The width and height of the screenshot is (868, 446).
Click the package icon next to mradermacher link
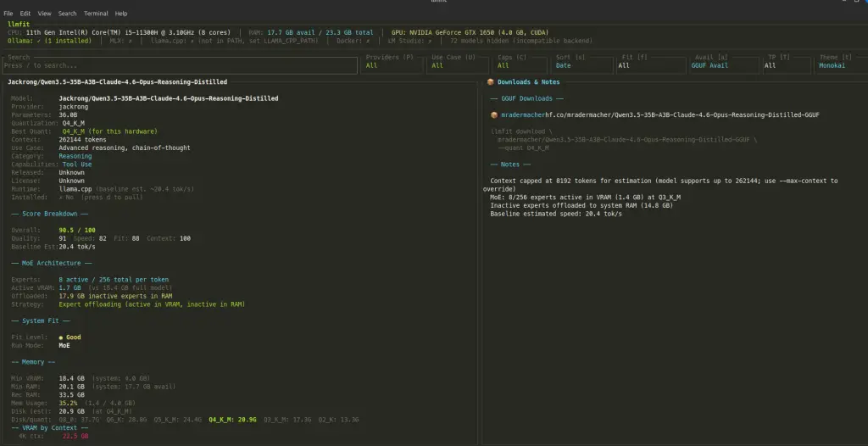[494, 114]
